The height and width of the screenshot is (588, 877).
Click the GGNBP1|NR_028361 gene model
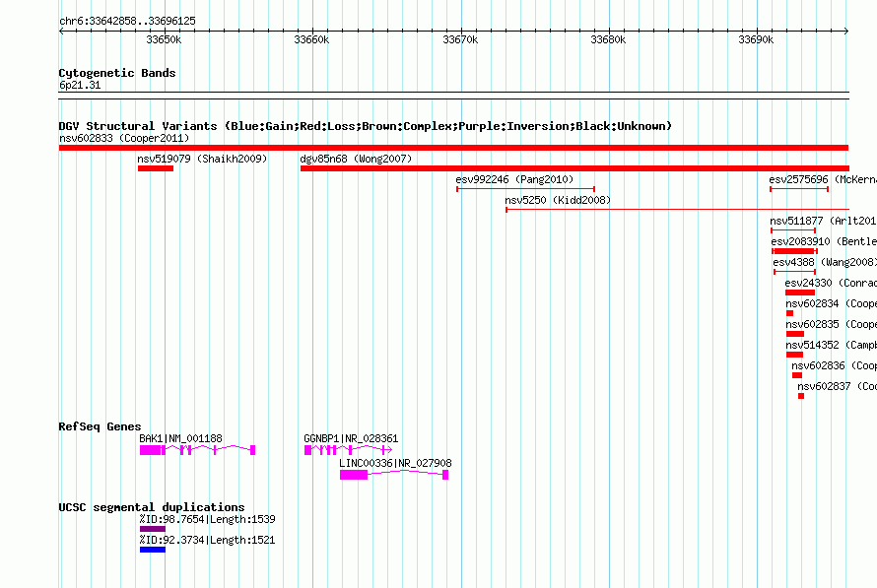pyautogui.click(x=348, y=450)
